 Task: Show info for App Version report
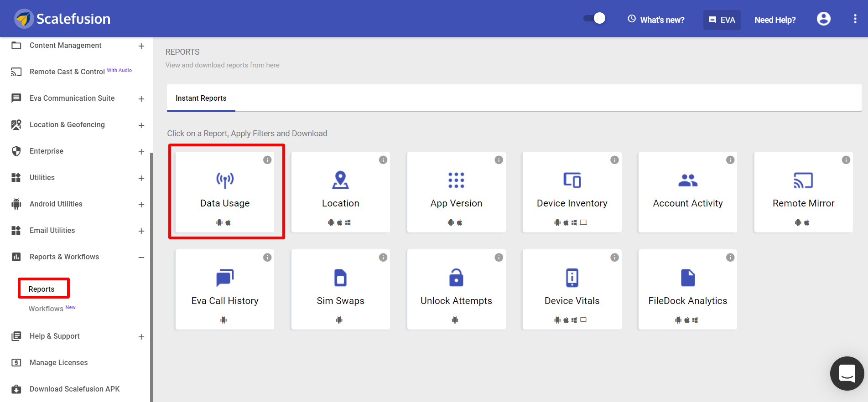(x=499, y=160)
